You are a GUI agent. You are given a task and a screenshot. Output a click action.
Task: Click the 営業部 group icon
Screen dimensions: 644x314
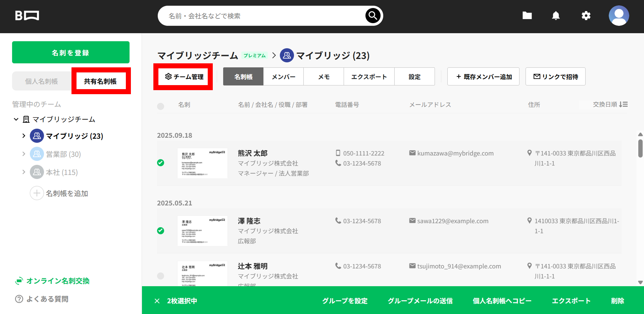37,154
